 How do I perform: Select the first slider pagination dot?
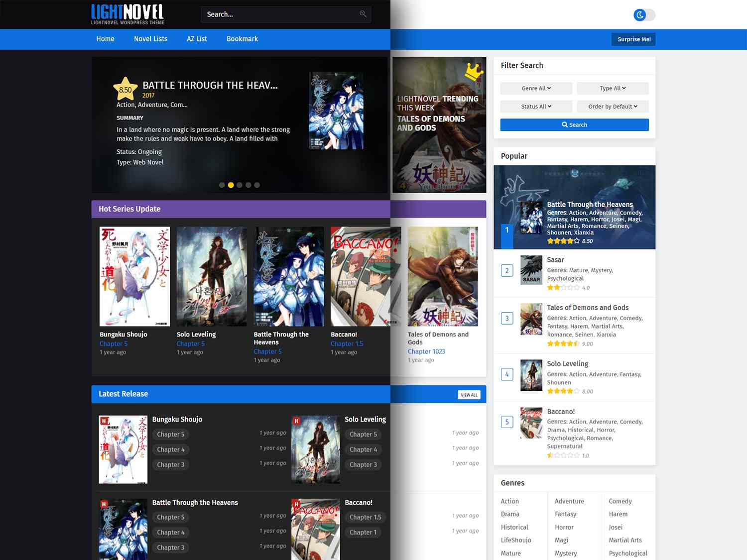click(x=222, y=185)
